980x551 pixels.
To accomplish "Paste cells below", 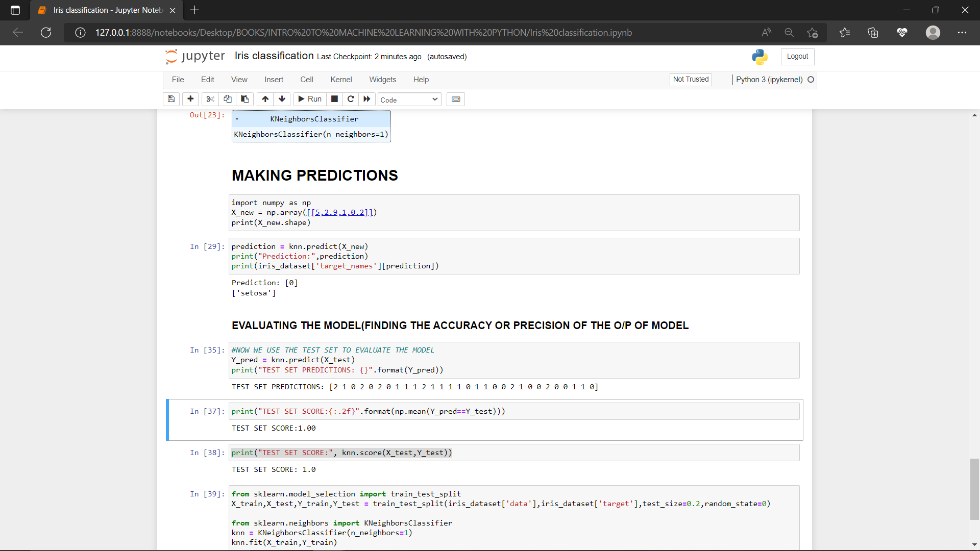I will (x=245, y=99).
